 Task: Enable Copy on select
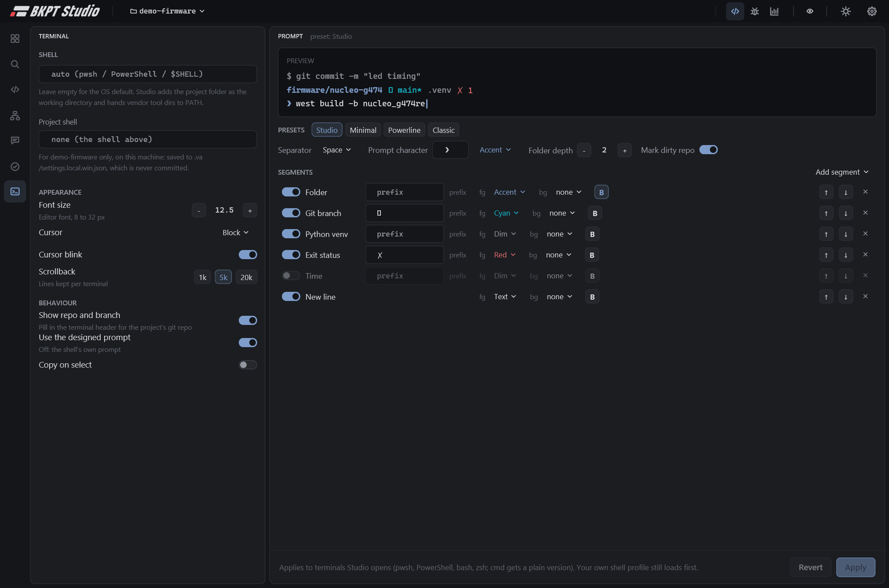pyautogui.click(x=248, y=365)
